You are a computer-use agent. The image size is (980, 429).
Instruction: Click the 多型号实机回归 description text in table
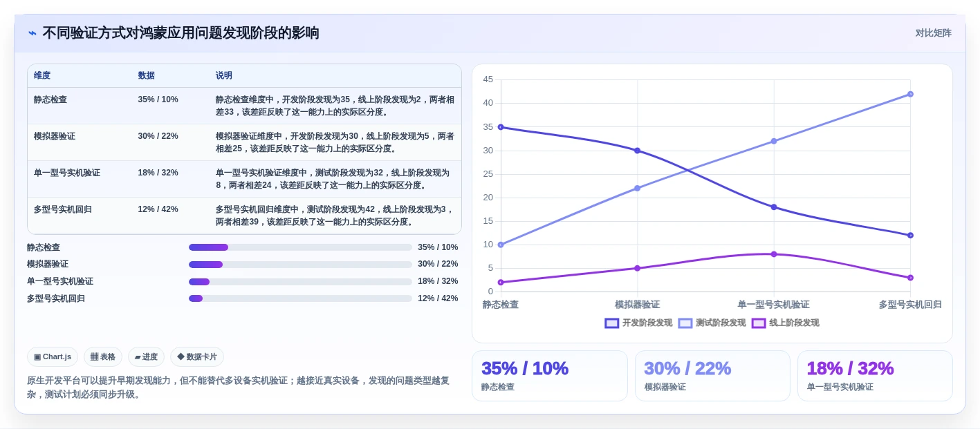tap(335, 216)
